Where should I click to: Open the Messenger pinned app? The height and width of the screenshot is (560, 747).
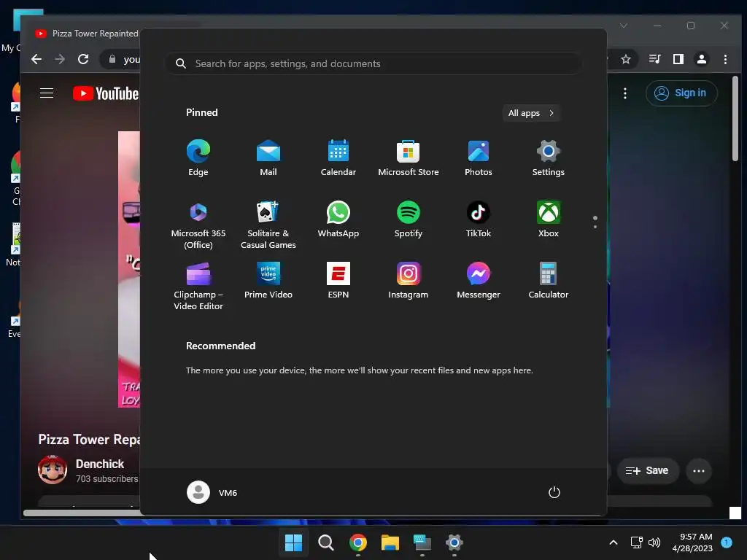(479, 281)
